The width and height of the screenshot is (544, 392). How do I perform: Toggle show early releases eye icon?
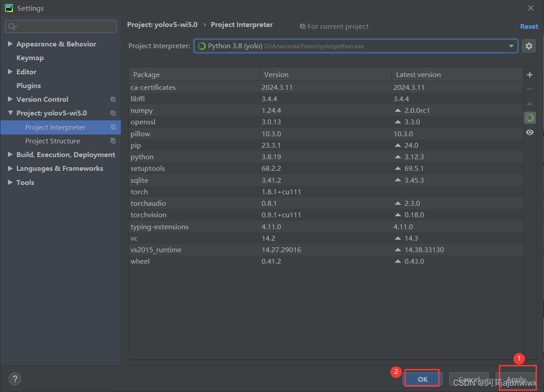pos(530,132)
